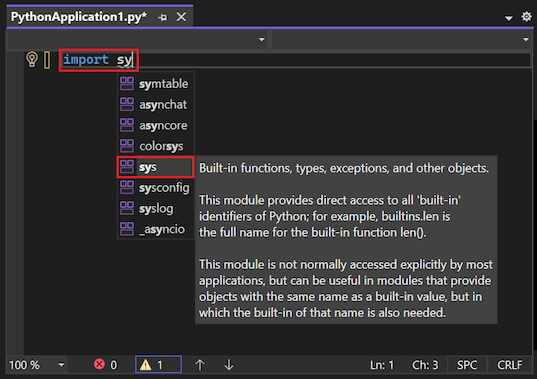This screenshot has width=537, height=379.
Task: Open the editor settings gear icon
Action: (526, 16)
